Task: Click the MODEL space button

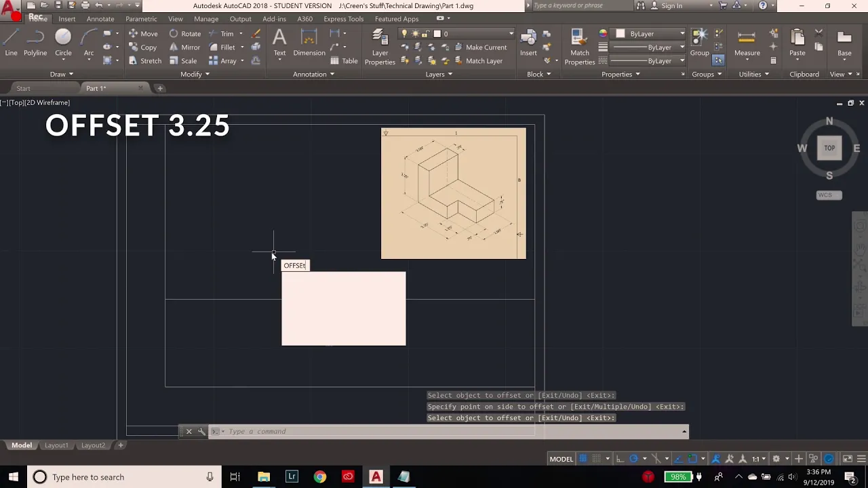Action: (561, 459)
